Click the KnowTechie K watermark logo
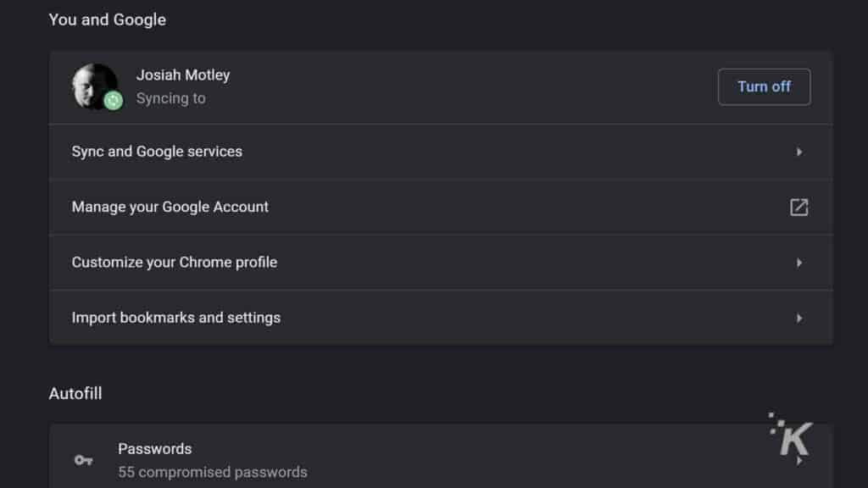868x488 pixels. click(791, 435)
